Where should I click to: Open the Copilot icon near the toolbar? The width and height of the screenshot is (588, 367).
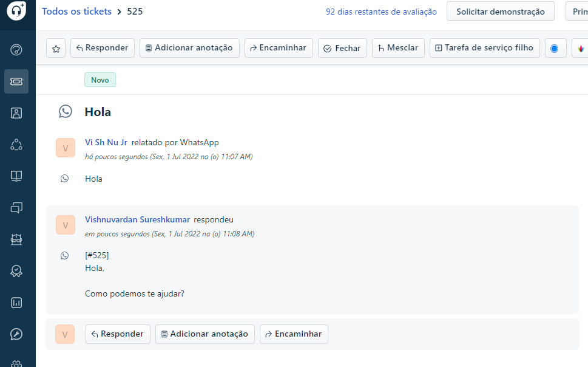(x=555, y=47)
